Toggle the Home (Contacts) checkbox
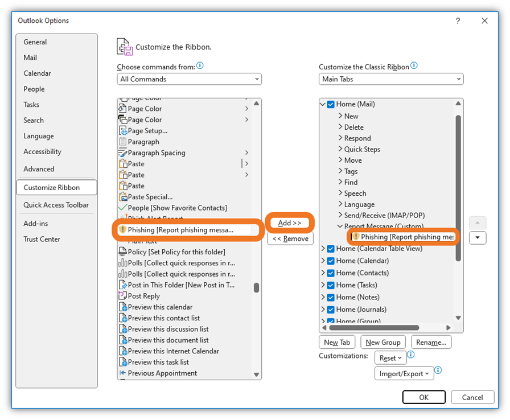 (x=331, y=273)
